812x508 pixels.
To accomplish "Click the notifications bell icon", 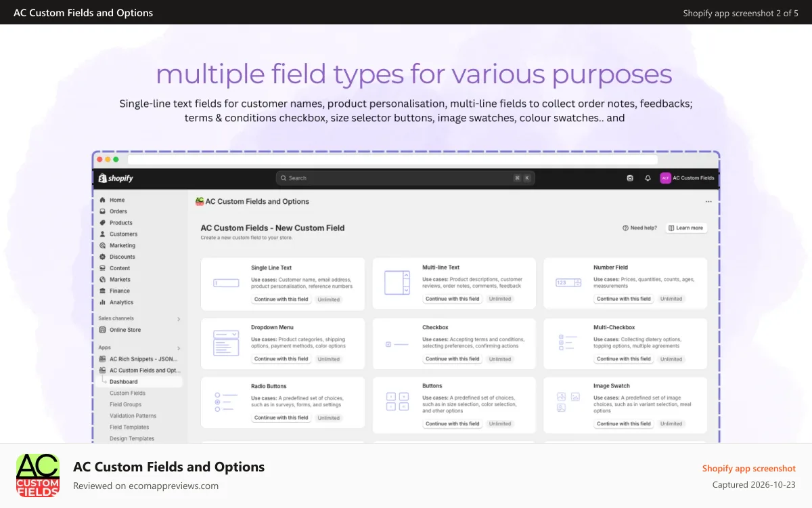I will tap(648, 178).
